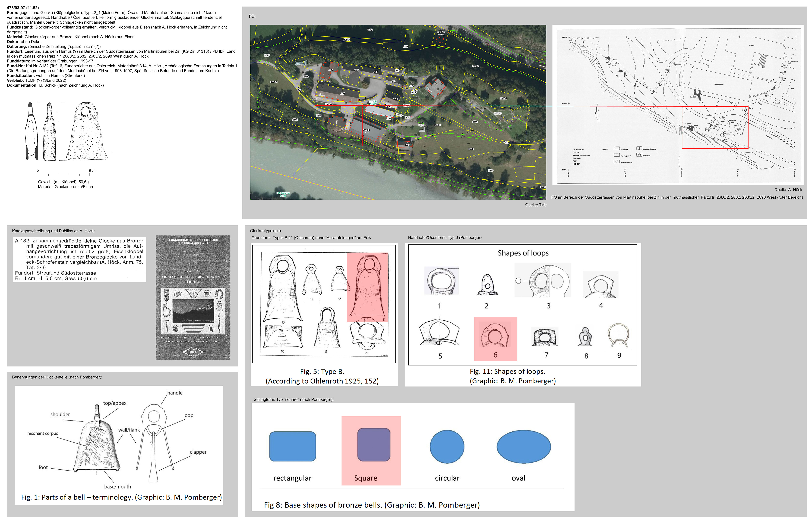
Task: Click the 'clapper' label in bell terminology
Action: [x=198, y=452]
